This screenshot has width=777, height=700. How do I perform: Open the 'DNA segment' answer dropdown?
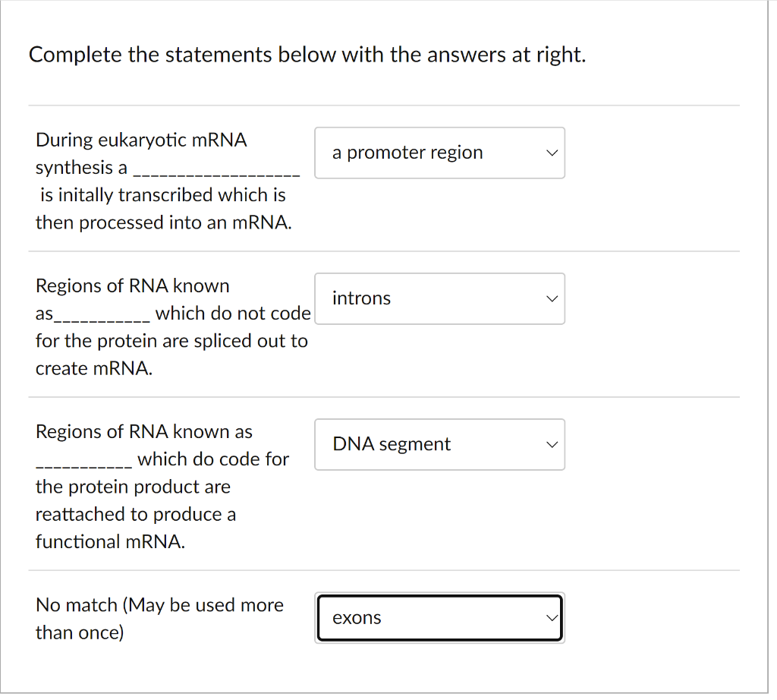pyautogui.click(x=439, y=444)
